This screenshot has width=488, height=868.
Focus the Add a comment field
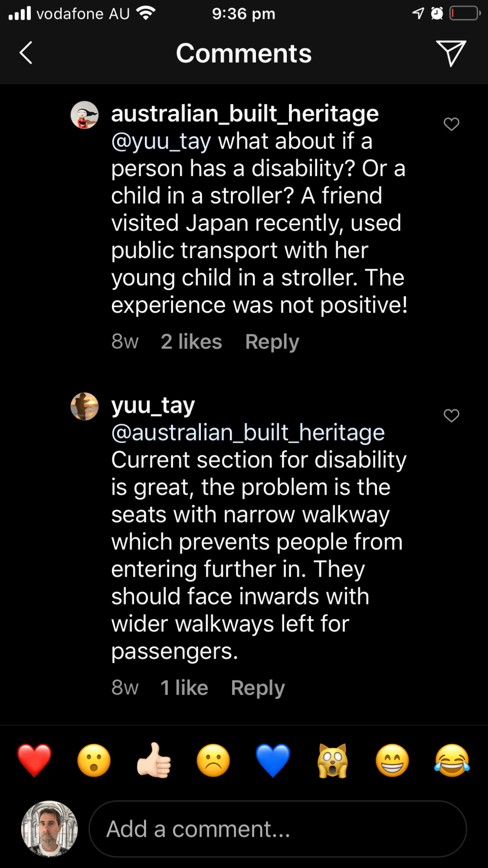(x=277, y=829)
